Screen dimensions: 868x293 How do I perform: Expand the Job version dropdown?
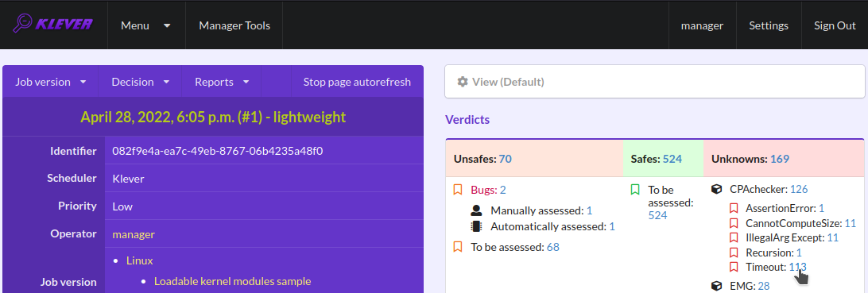(x=50, y=82)
